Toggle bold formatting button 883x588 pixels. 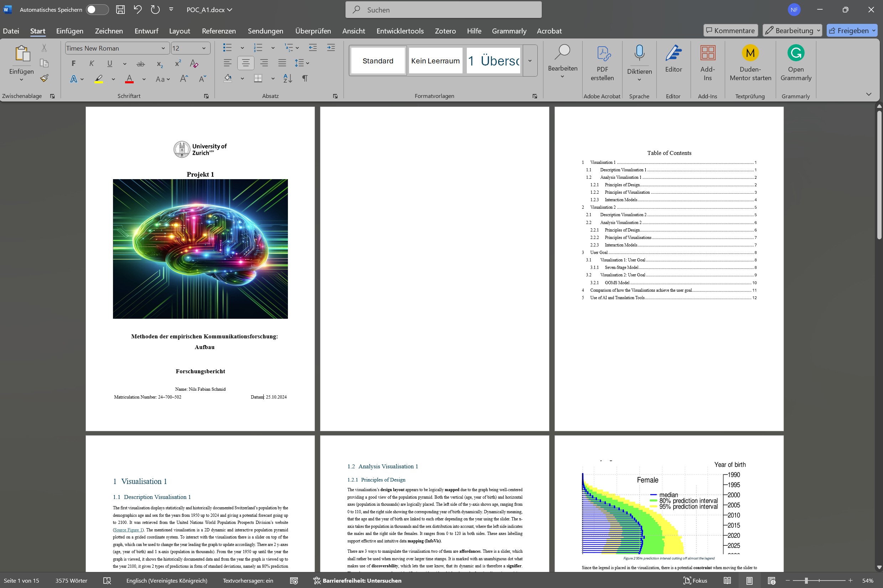(x=73, y=64)
